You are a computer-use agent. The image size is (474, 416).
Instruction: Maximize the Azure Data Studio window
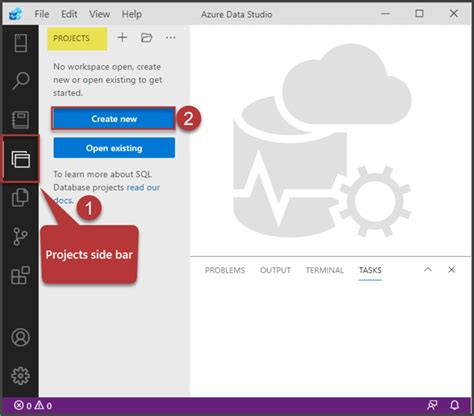419,14
